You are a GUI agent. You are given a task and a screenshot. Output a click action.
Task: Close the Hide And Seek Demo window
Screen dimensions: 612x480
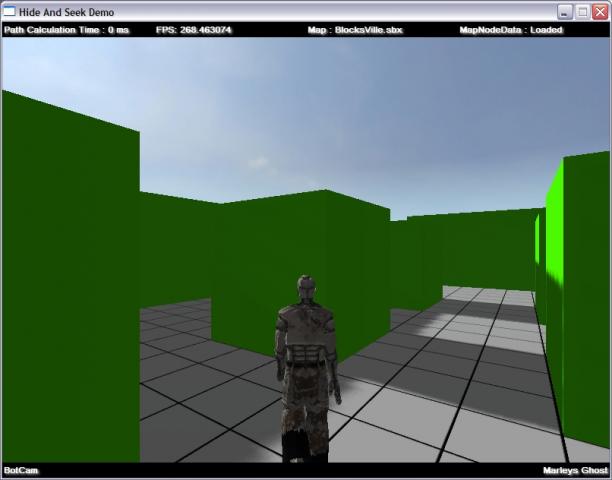pos(600,12)
